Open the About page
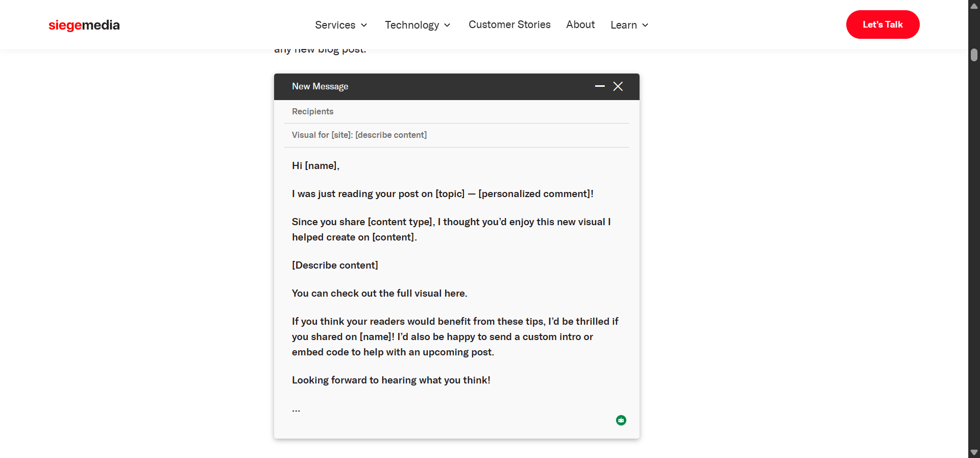This screenshot has width=980, height=458. coord(580,25)
